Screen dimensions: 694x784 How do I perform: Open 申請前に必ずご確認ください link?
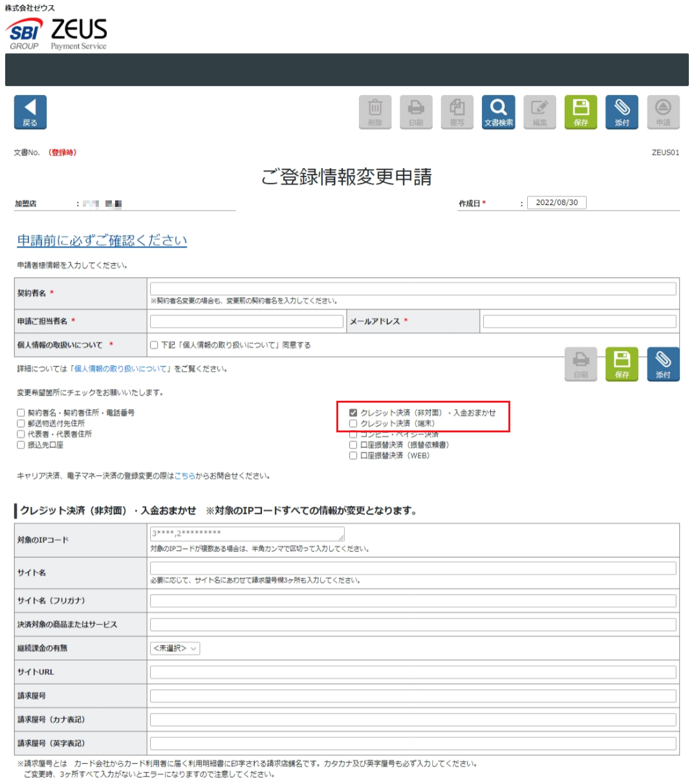click(102, 240)
